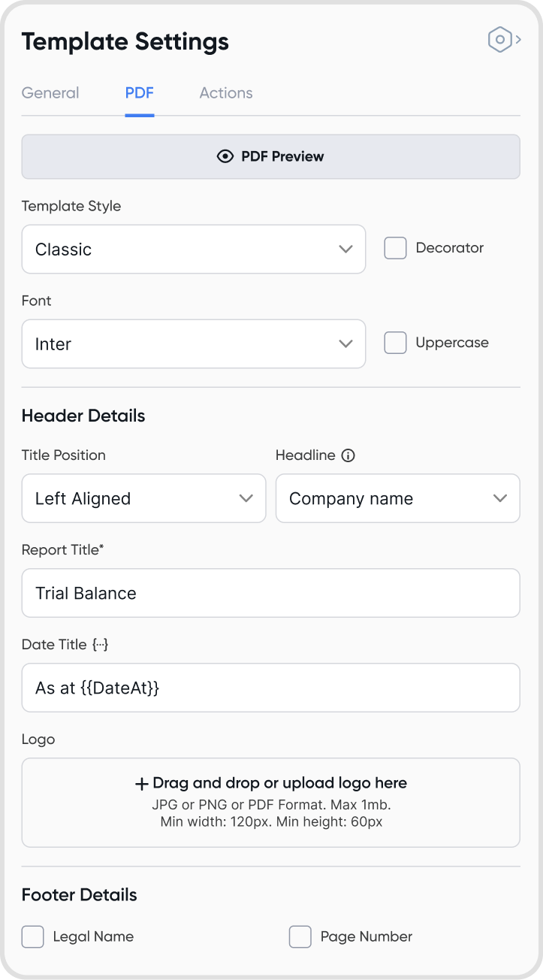Enable the Page Number checkbox
543x980 pixels.
(300, 936)
